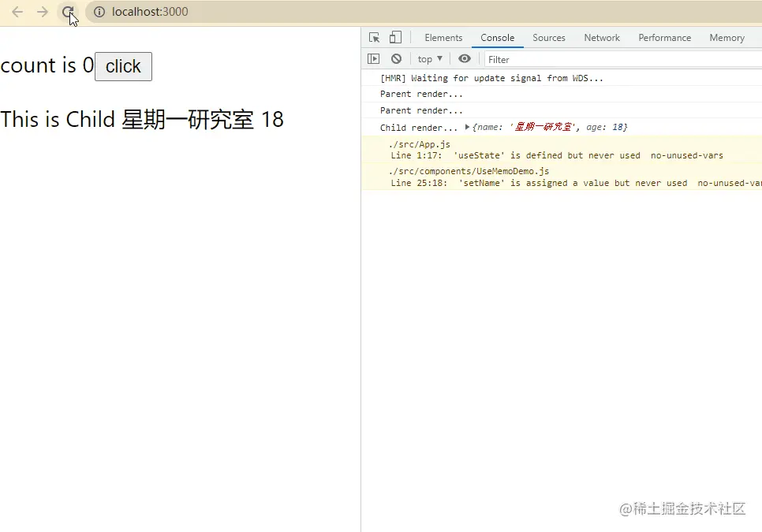Click the console Filter field

(623, 59)
